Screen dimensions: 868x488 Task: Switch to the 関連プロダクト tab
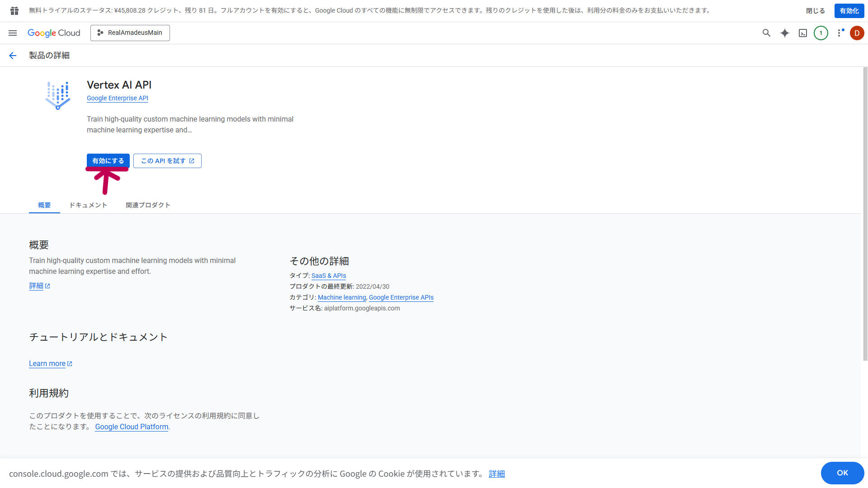(148, 205)
